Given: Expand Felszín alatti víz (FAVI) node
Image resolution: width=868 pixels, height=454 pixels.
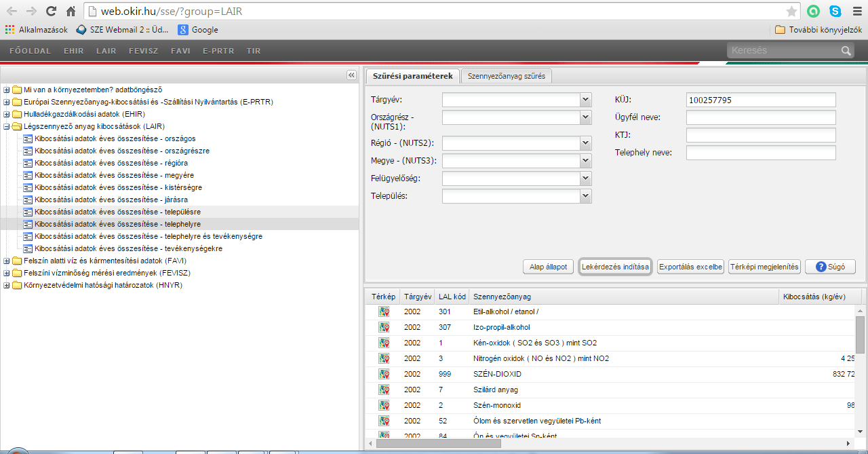Looking at the screenshot, I should coord(7,261).
